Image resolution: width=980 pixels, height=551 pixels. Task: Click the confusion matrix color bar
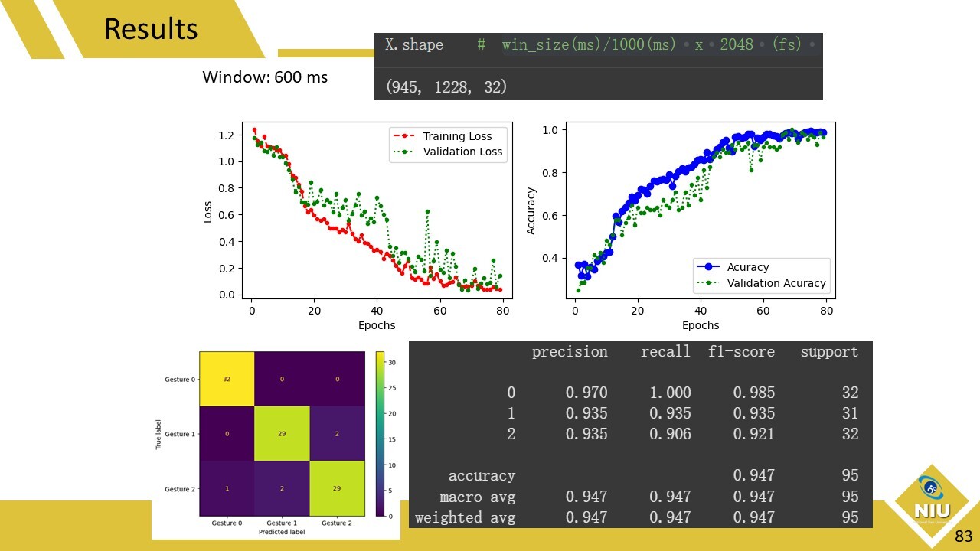click(380, 434)
